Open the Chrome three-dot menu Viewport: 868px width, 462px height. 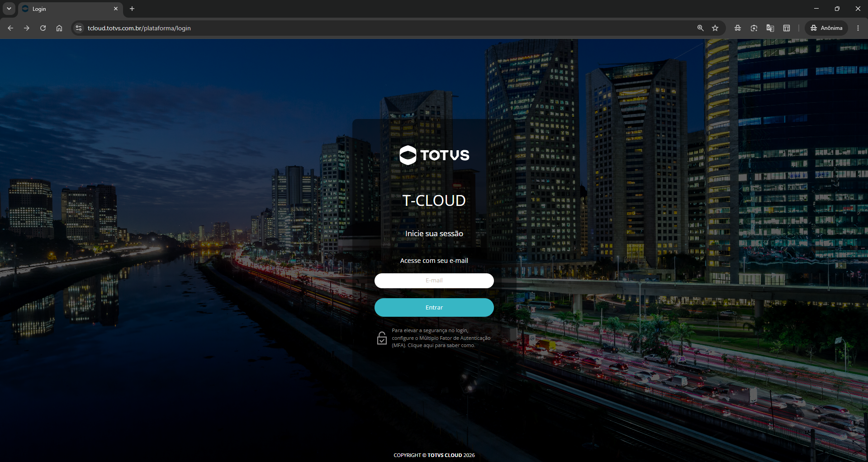click(x=858, y=28)
